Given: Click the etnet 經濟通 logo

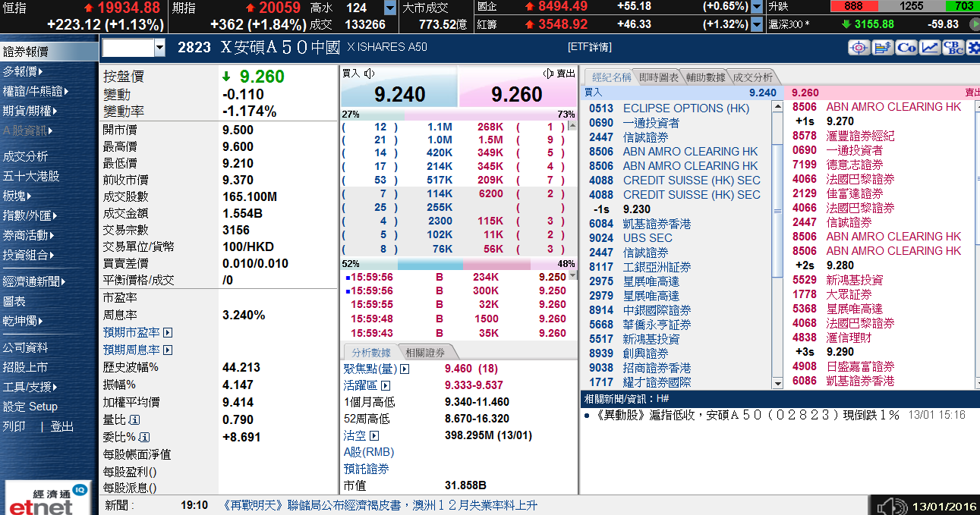Looking at the screenshot, I should 48,498.
